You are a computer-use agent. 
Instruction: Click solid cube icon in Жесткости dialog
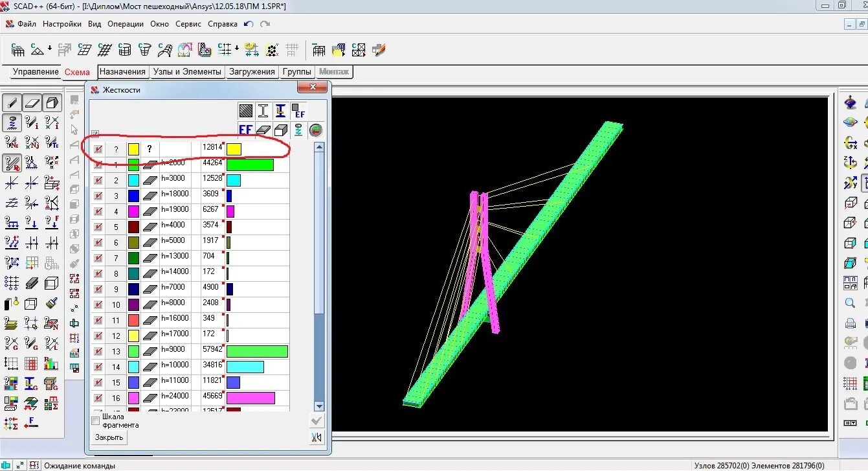coord(280,130)
